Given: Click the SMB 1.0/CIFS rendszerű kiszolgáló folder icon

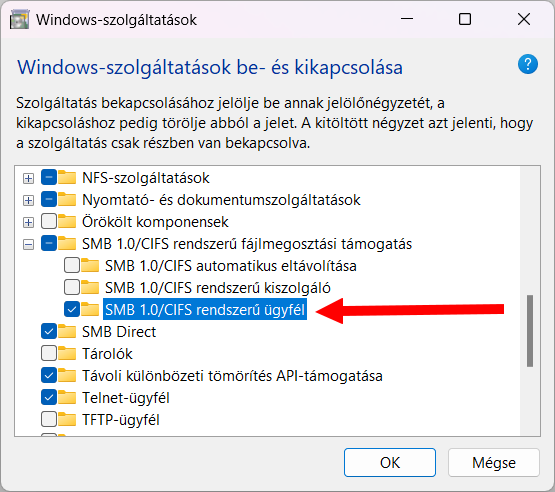Looking at the screenshot, I should tap(90, 287).
